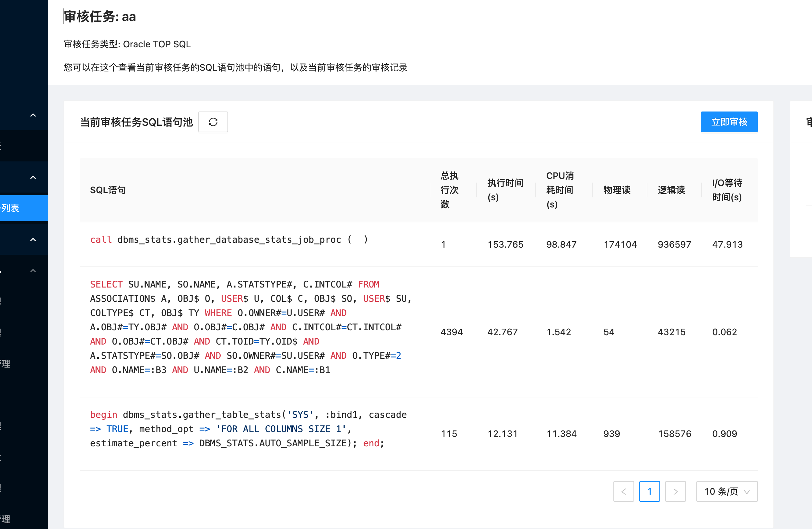Click the SQL语句 column header
The height and width of the screenshot is (529, 812).
(108, 190)
